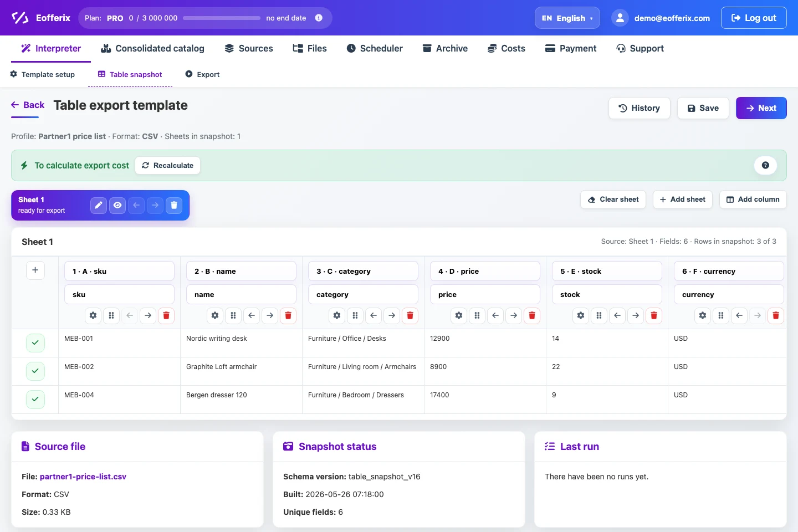Screen dimensions: 798x532
Task: Move category column right
Action: click(392, 315)
